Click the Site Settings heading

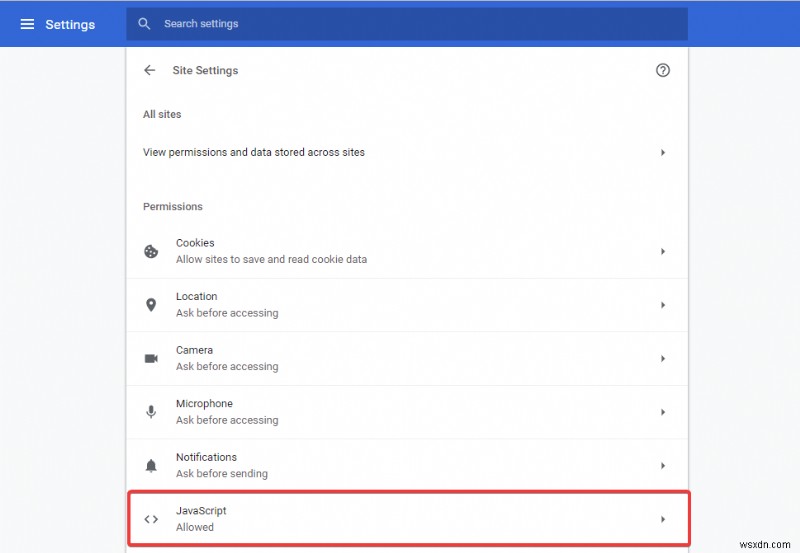(x=205, y=70)
